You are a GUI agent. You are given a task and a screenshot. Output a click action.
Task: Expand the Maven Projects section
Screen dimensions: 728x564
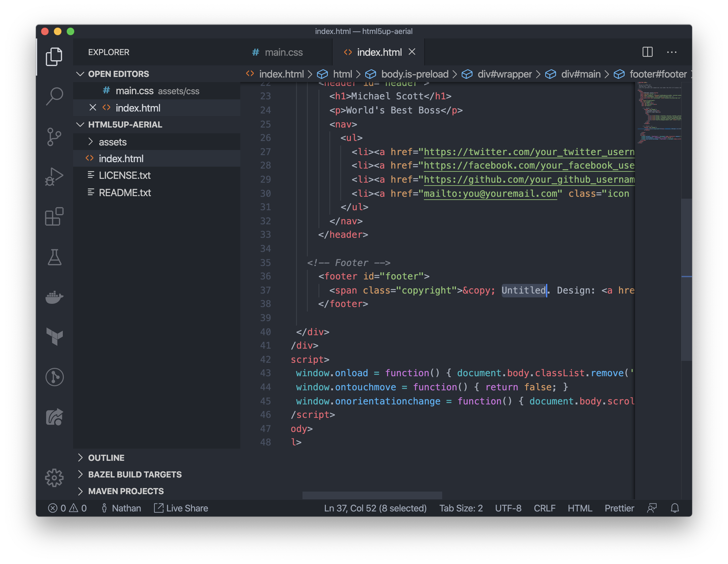126,491
